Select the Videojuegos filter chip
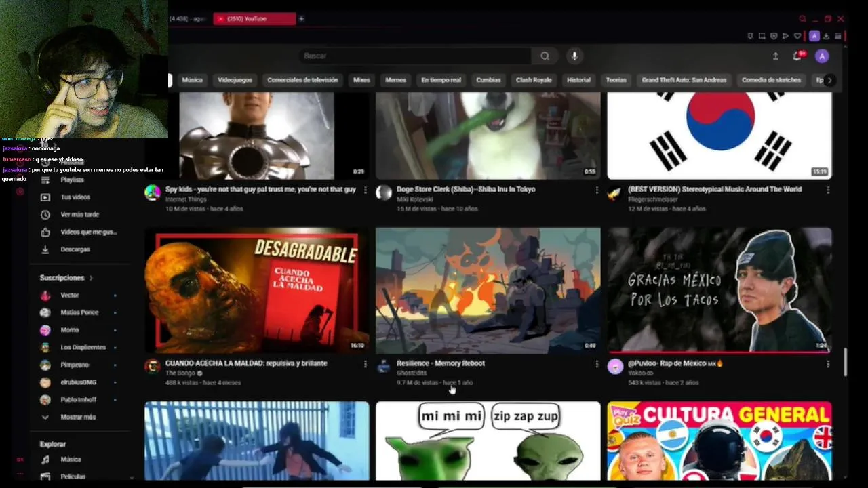The height and width of the screenshot is (488, 868). [235, 80]
